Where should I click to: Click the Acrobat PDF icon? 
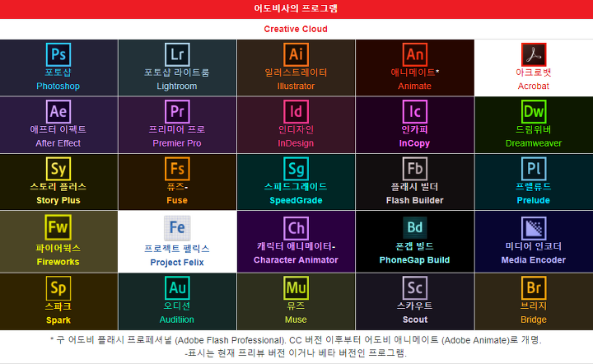click(x=534, y=54)
